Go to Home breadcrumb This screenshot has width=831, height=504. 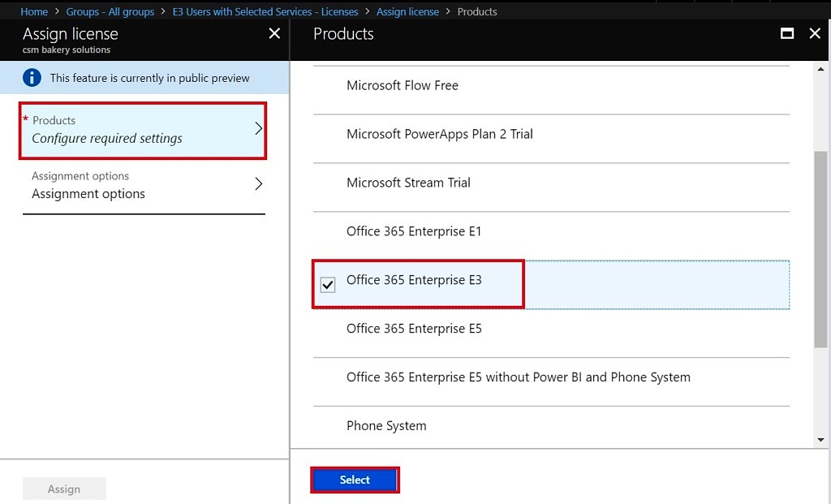(x=34, y=11)
